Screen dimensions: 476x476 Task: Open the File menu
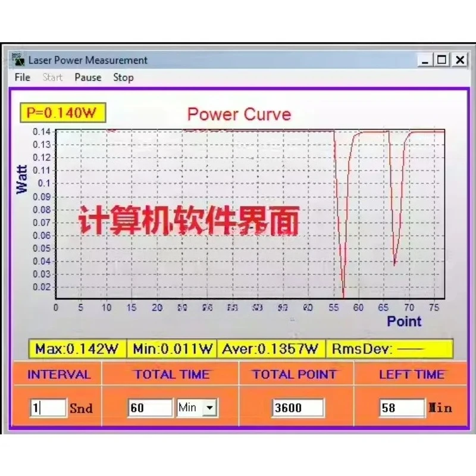[x=23, y=77]
